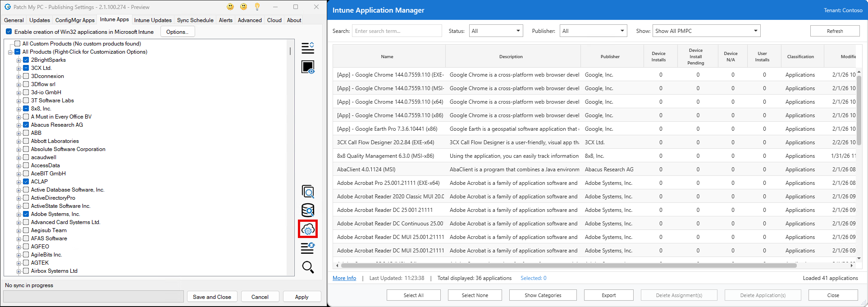Click the Select All button

(x=413, y=295)
